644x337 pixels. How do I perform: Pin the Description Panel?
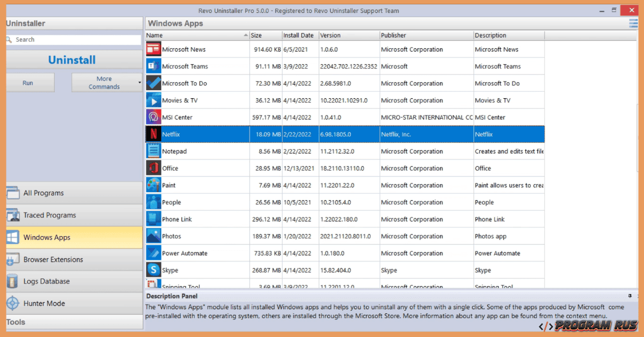(631, 296)
